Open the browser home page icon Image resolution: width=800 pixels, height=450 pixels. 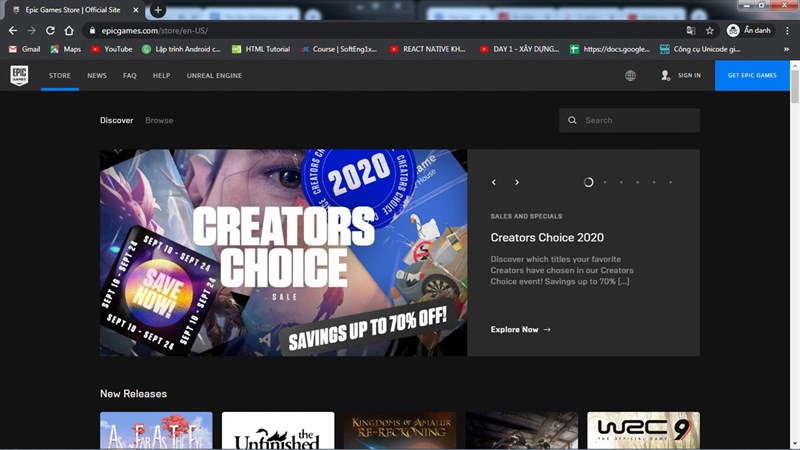69,31
